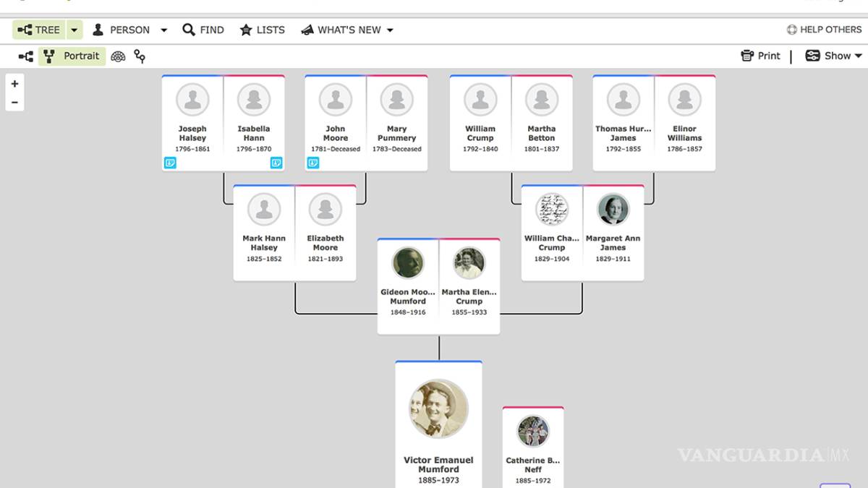The image size is (868, 488).
Task: Select the Portrait view toggle
Action: click(72, 56)
